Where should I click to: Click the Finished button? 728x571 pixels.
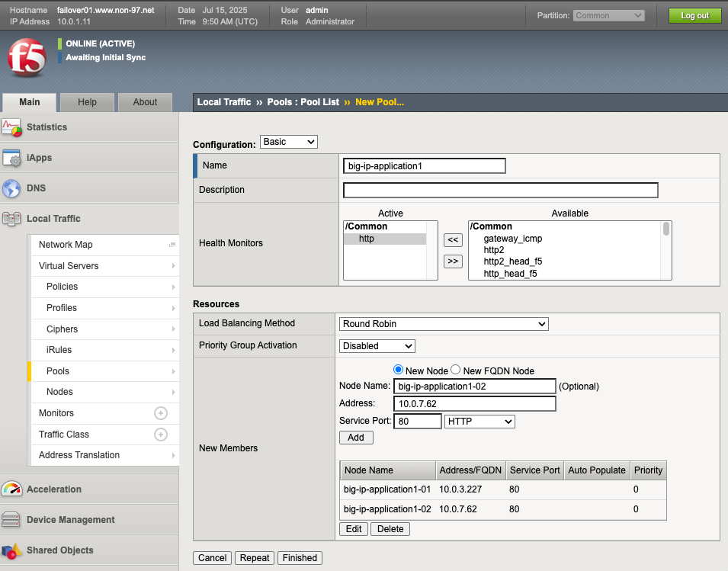[300, 557]
